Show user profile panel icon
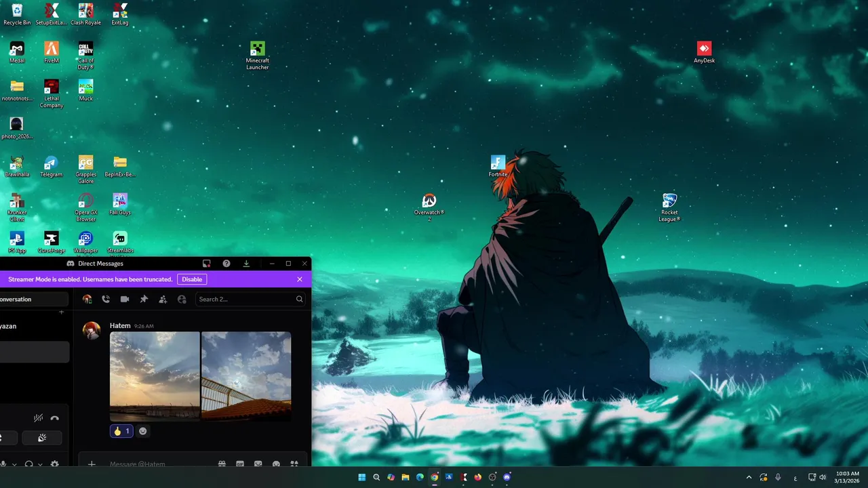 click(182, 299)
